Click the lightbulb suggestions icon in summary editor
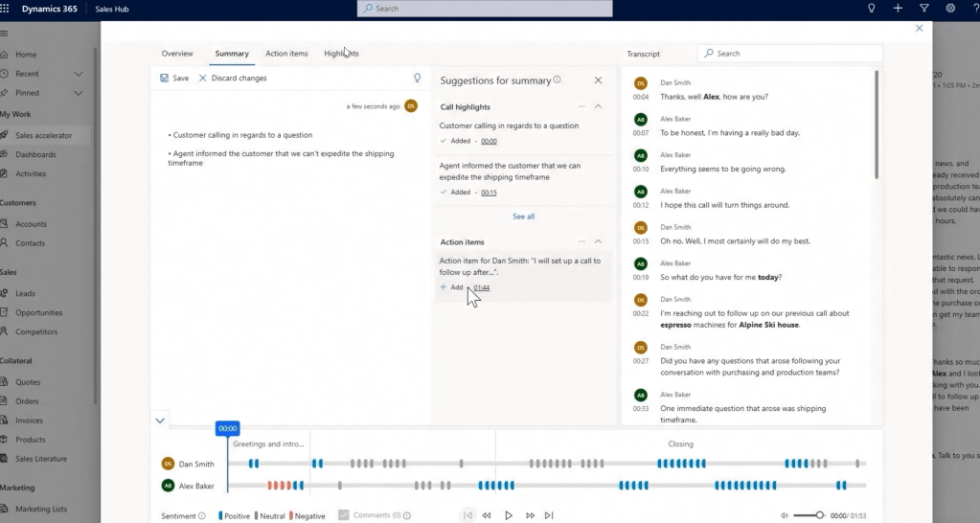Screen dimensions: 980x523 pos(417,78)
